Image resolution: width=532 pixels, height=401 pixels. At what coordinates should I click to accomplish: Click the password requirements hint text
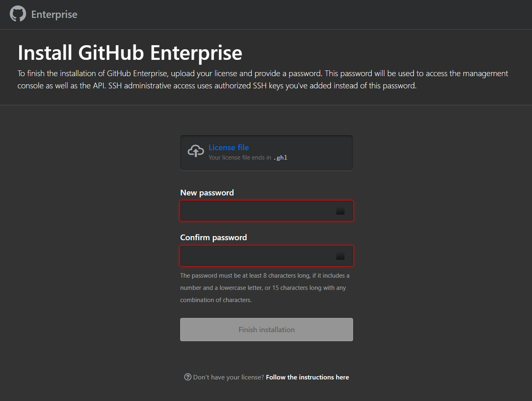(x=265, y=288)
